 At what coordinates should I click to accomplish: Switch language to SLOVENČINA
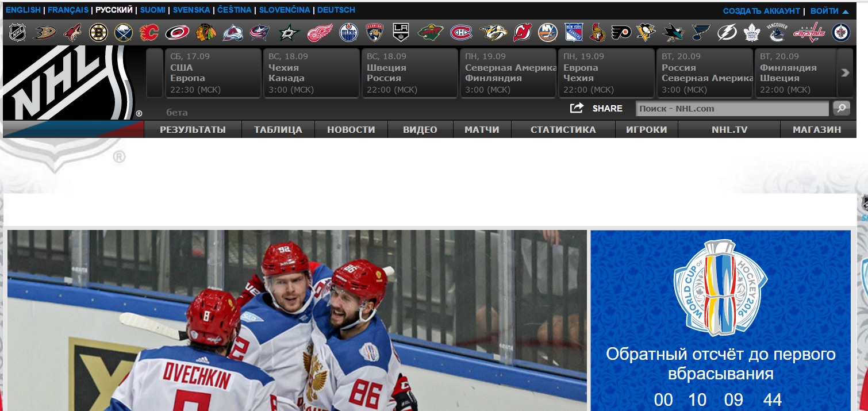point(285,10)
